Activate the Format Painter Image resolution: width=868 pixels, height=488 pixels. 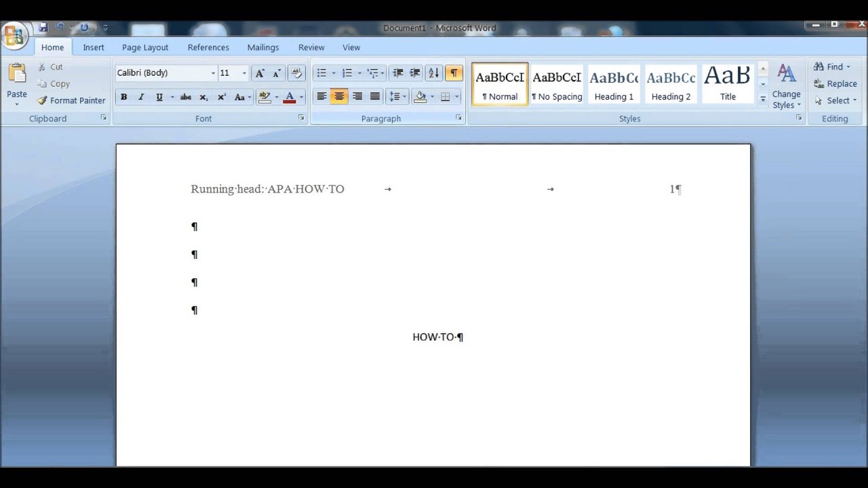pos(71,100)
